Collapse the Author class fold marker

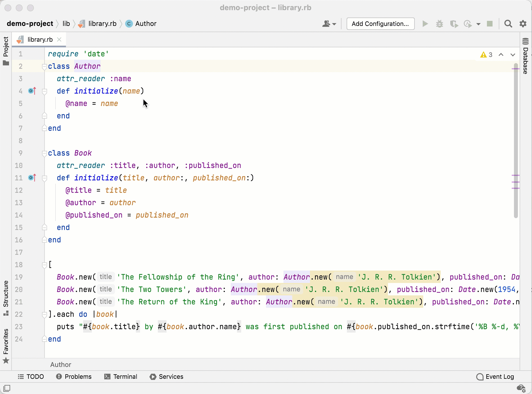click(44, 67)
